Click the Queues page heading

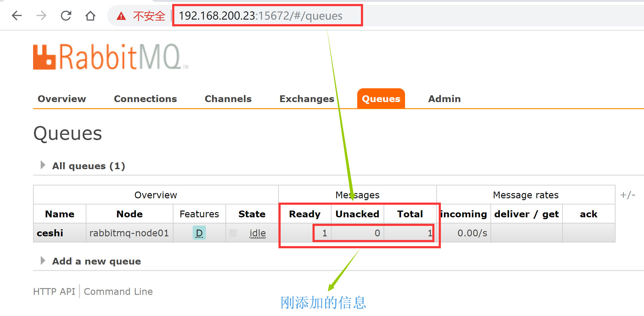tap(68, 133)
